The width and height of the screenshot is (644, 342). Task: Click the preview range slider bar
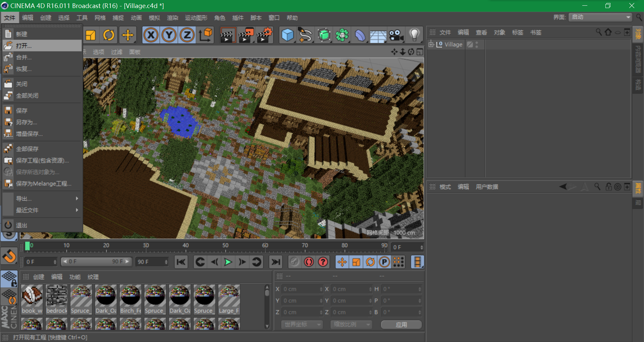96,262
